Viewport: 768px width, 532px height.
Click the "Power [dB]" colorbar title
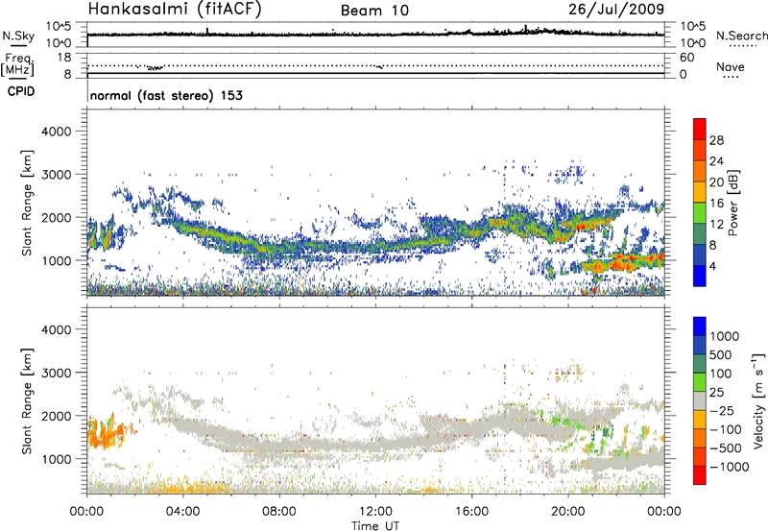[x=733, y=203]
